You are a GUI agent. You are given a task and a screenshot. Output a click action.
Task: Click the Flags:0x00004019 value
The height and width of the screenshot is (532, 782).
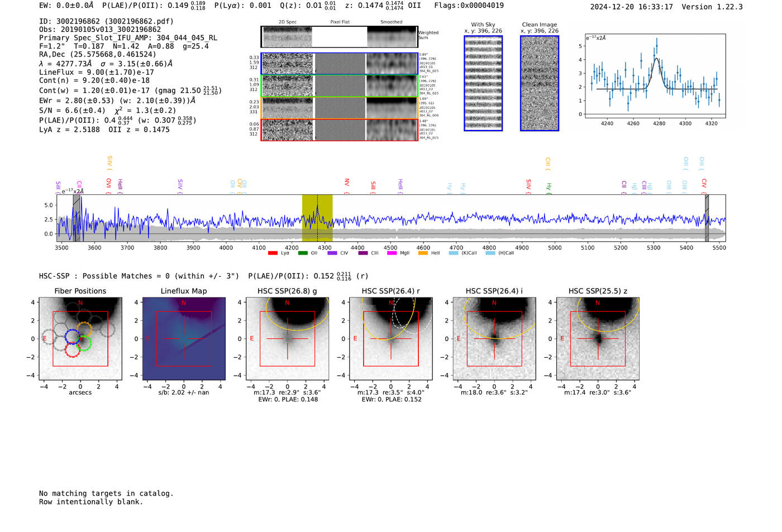(469, 6)
